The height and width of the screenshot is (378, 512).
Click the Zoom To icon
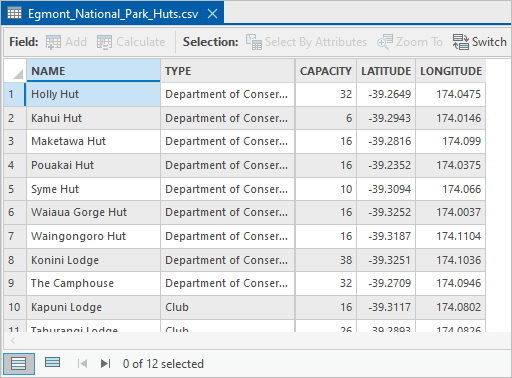point(385,42)
